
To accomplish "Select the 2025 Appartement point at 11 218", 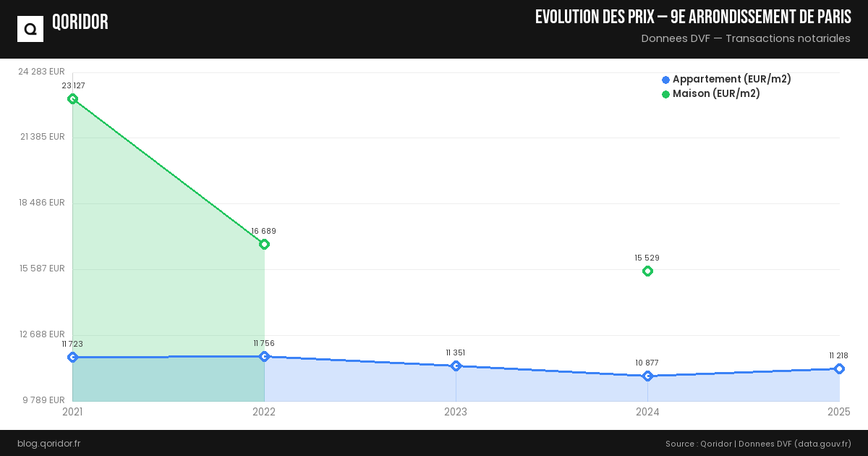I will pyautogui.click(x=839, y=368).
